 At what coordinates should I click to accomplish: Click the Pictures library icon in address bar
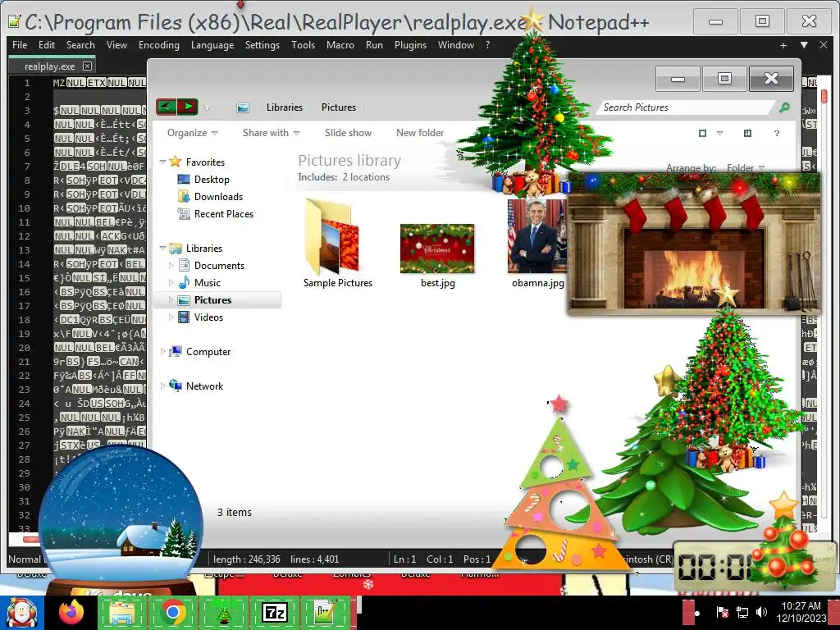coord(243,107)
